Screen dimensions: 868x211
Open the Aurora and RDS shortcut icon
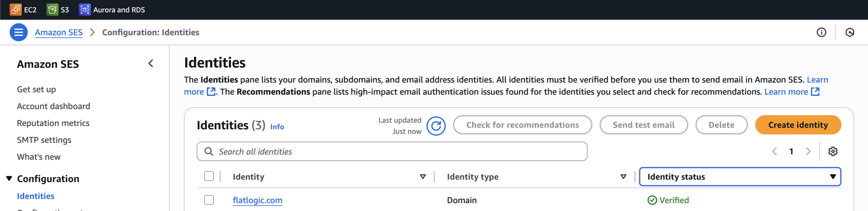pyautogui.click(x=84, y=10)
